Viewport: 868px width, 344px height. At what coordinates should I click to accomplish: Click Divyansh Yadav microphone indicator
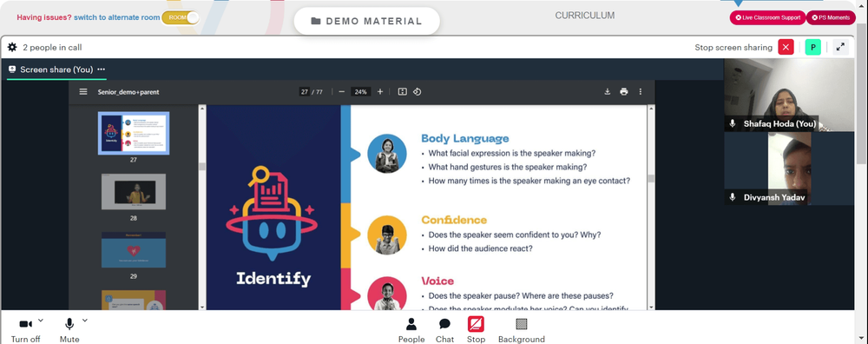point(733,197)
